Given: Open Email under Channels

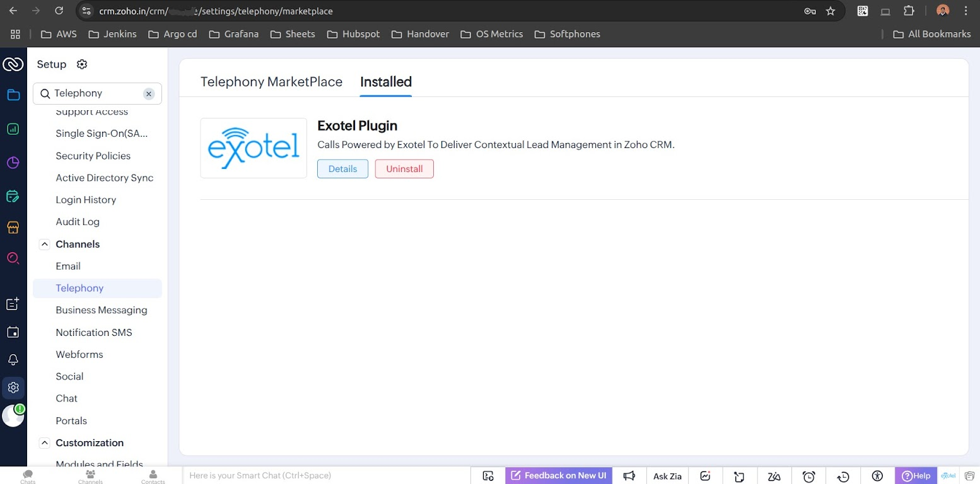Looking at the screenshot, I should (68, 266).
